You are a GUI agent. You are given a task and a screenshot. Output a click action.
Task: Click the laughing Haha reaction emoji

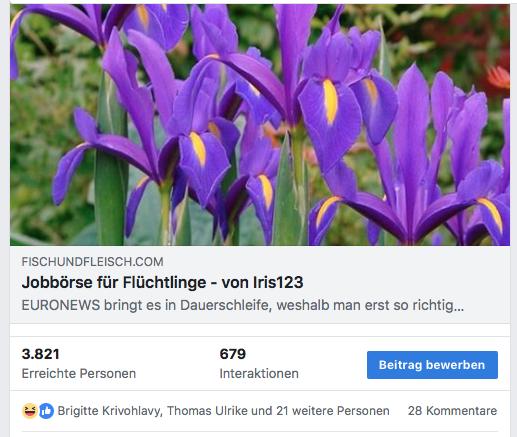[30, 411]
